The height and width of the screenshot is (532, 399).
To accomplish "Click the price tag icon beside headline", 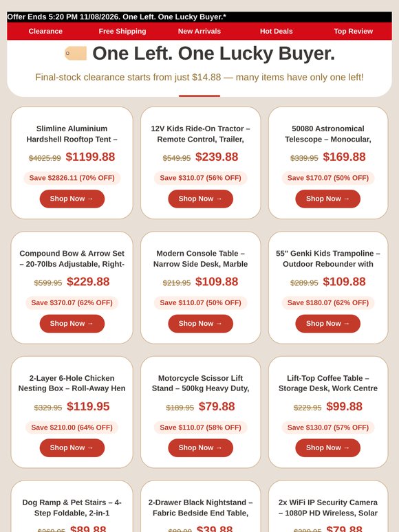I will pyautogui.click(x=76, y=53).
